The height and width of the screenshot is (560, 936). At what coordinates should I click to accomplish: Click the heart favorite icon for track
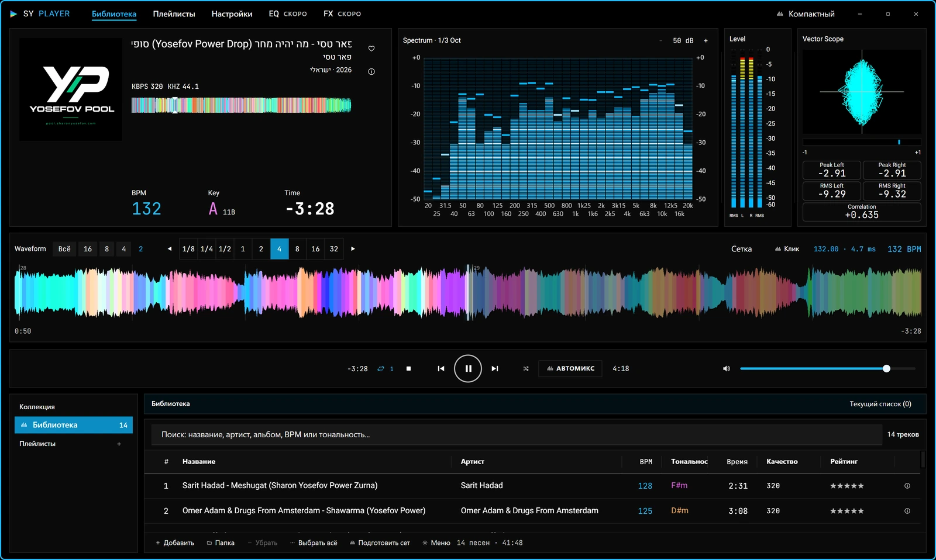(371, 49)
